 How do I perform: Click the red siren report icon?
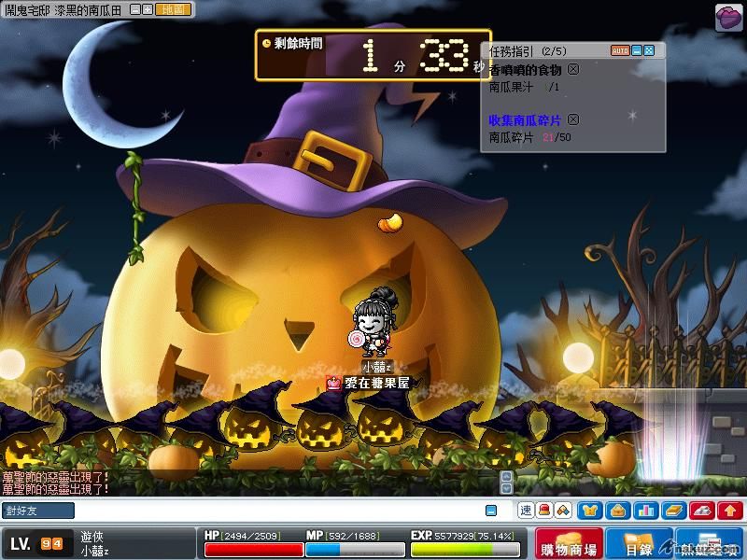544,511
